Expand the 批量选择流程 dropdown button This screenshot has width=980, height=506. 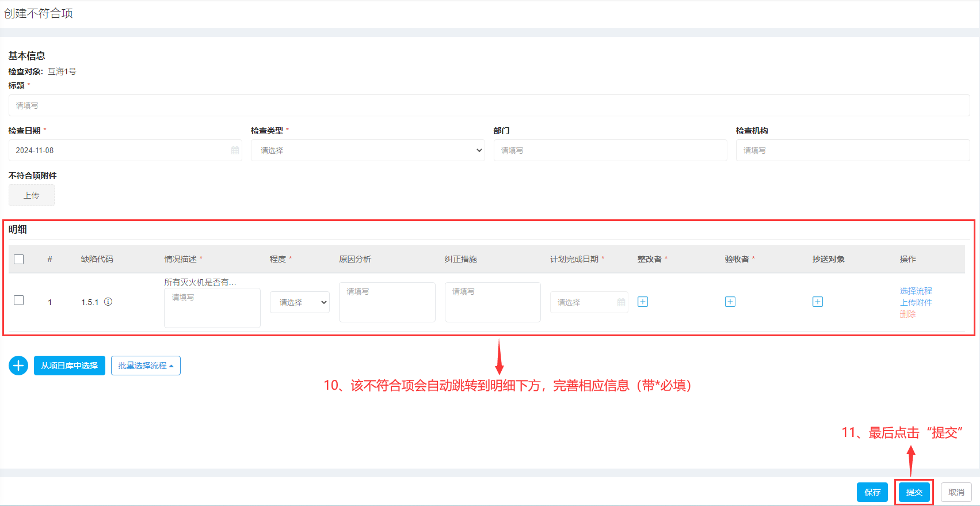[x=146, y=366]
